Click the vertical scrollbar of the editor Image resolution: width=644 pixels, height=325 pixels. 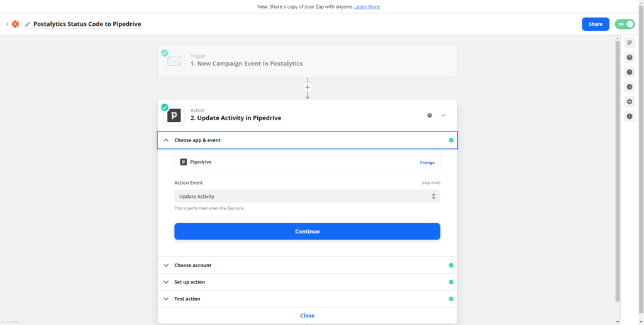coord(618,171)
